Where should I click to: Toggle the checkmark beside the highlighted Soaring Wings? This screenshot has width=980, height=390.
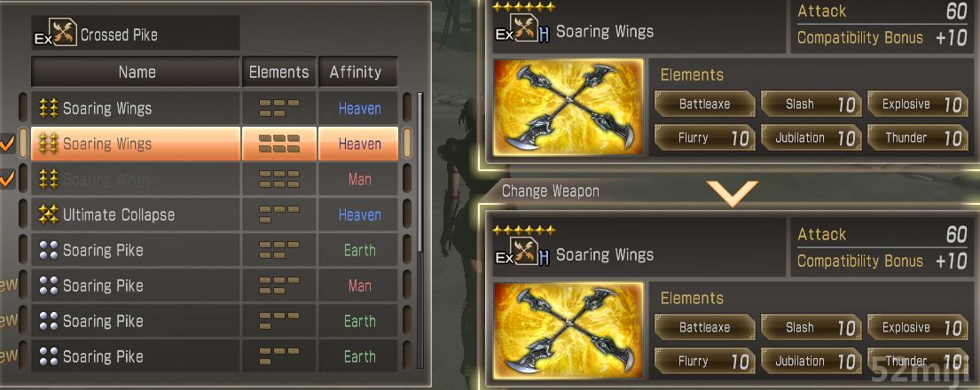[x=7, y=144]
